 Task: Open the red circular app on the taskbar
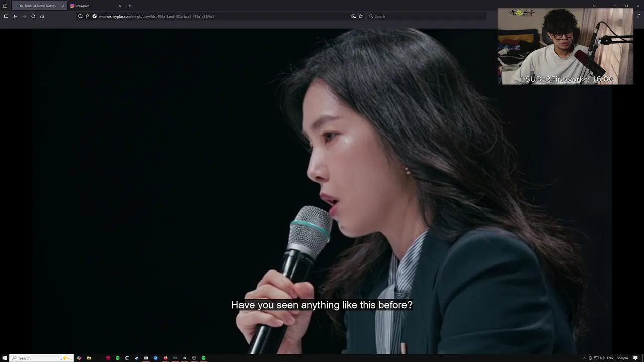tap(108, 358)
